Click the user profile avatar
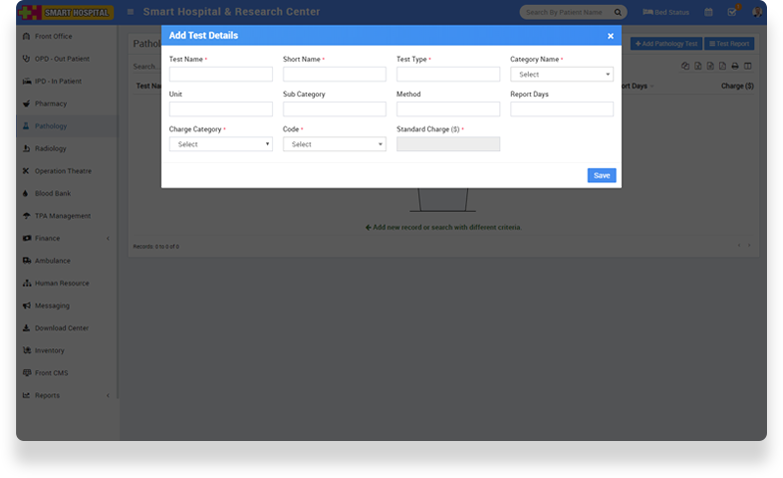Viewport: 783px width, 478px height. (x=756, y=12)
